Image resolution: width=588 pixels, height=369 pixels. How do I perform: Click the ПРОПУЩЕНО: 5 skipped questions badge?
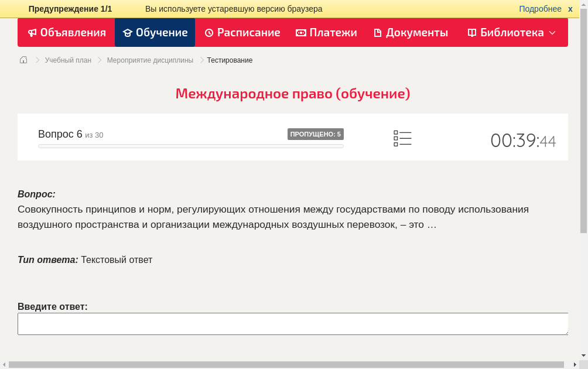[x=316, y=134]
